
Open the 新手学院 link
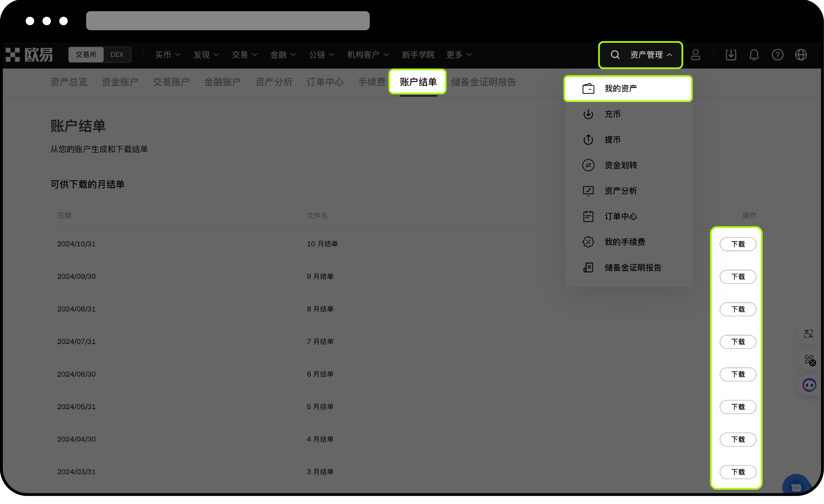click(418, 55)
